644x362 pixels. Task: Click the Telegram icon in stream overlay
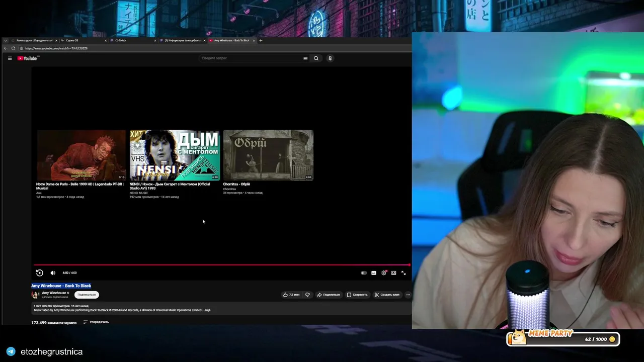tap(11, 351)
